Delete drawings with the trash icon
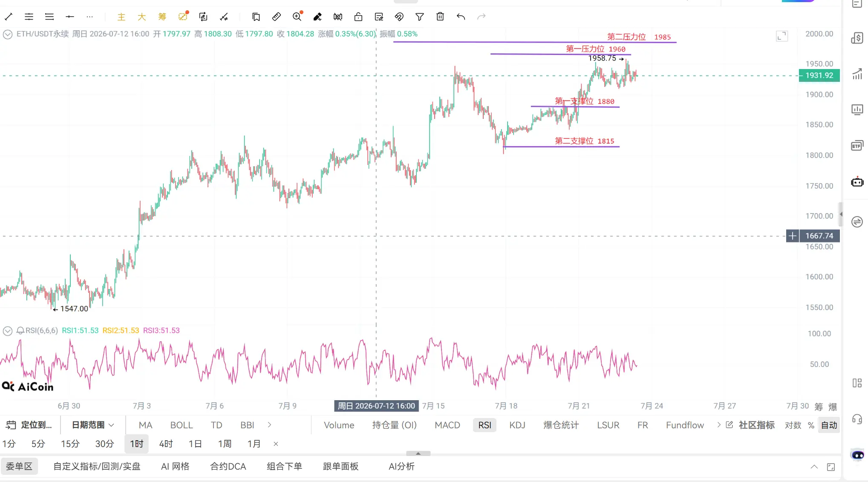Screen dimensions: 868x482 [x=440, y=17]
